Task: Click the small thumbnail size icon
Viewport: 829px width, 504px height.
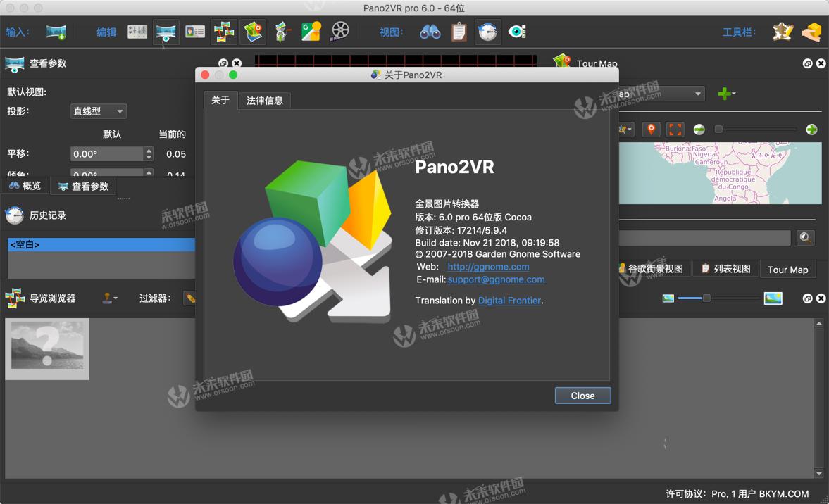Action: pos(668,298)
